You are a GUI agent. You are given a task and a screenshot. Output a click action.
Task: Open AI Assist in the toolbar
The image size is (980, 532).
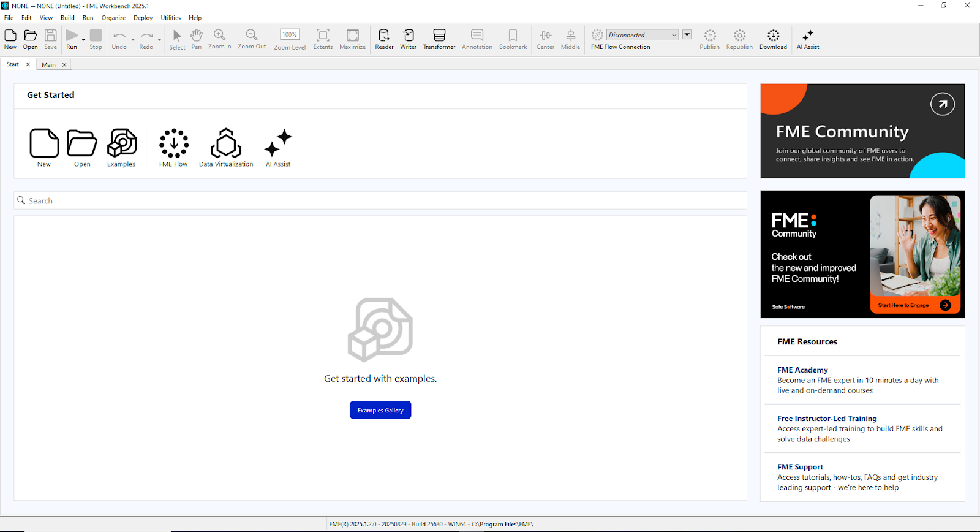tap(807, 39)
